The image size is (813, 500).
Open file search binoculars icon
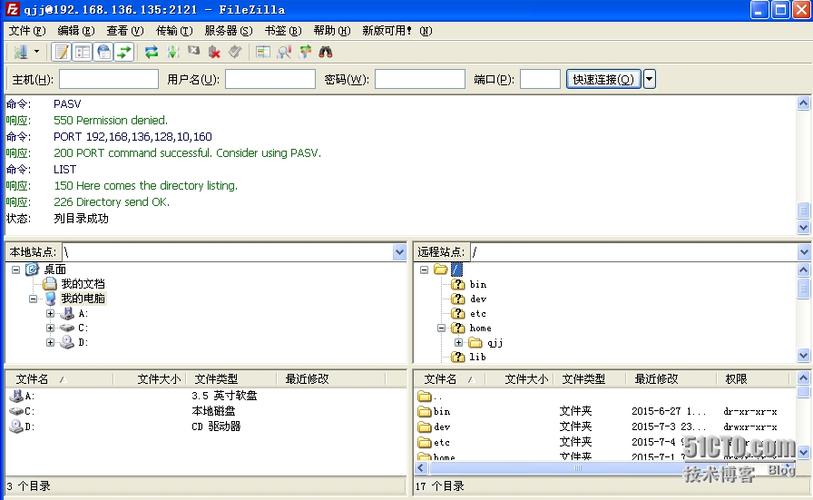326,52
